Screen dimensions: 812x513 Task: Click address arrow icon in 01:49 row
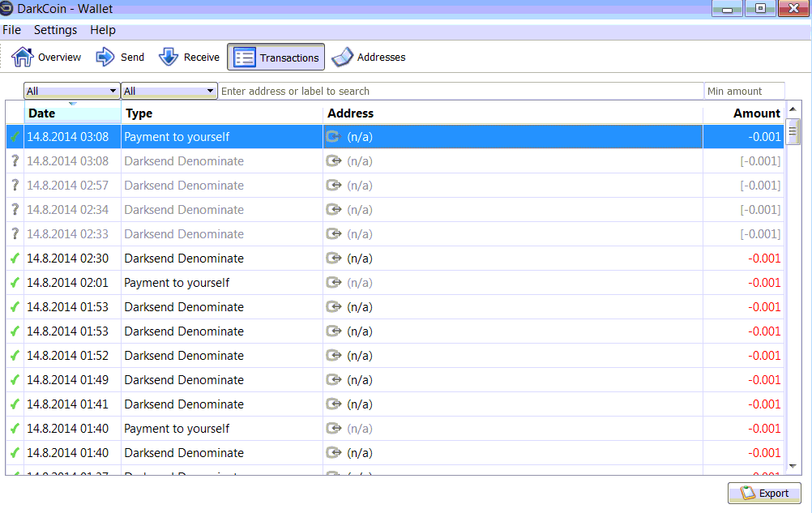[334, 380]
